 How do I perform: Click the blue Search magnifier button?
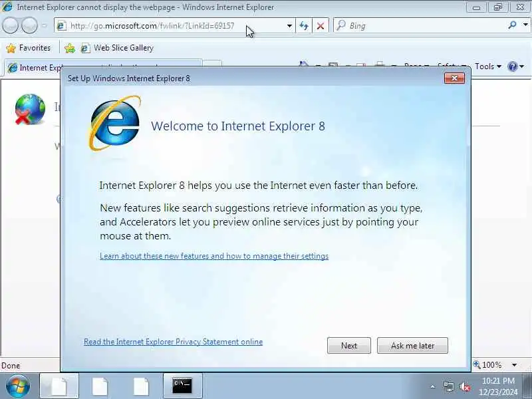(x=512, y=25)
